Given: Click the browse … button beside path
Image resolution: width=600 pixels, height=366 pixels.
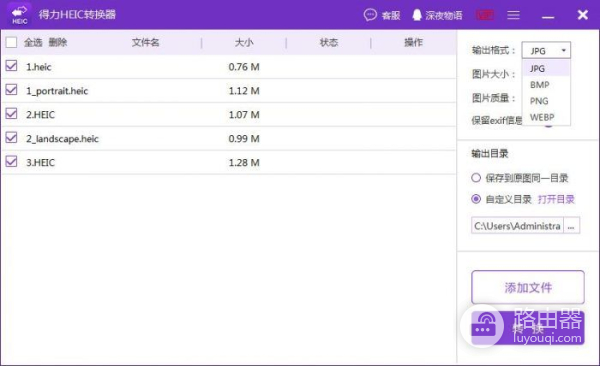Looking at the screenshot, I should [571, 225].
